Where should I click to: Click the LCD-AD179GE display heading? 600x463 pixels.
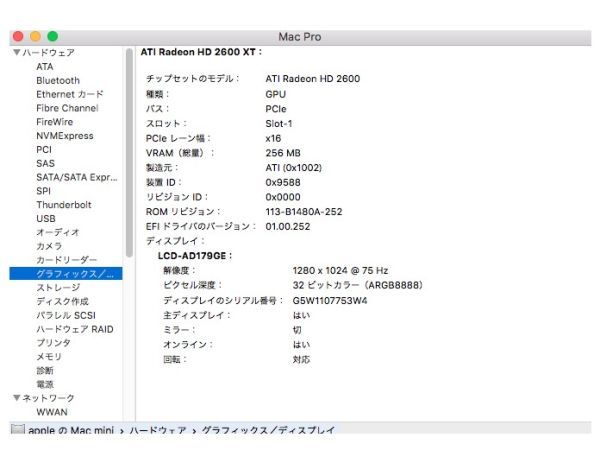point(195,256)
